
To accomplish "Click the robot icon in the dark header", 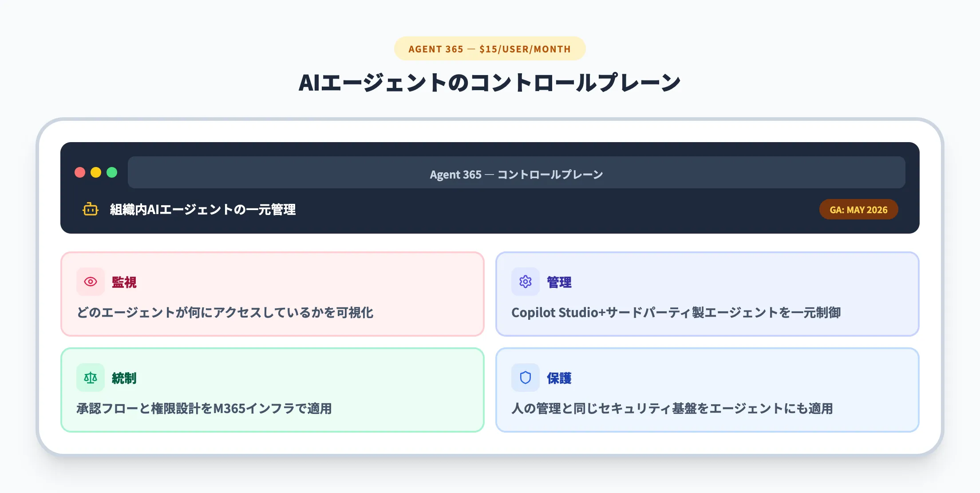I will coord(91,210).
